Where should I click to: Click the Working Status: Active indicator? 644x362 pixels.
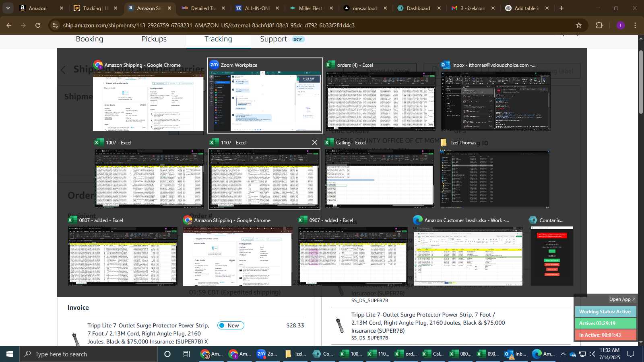pos(605,312)
